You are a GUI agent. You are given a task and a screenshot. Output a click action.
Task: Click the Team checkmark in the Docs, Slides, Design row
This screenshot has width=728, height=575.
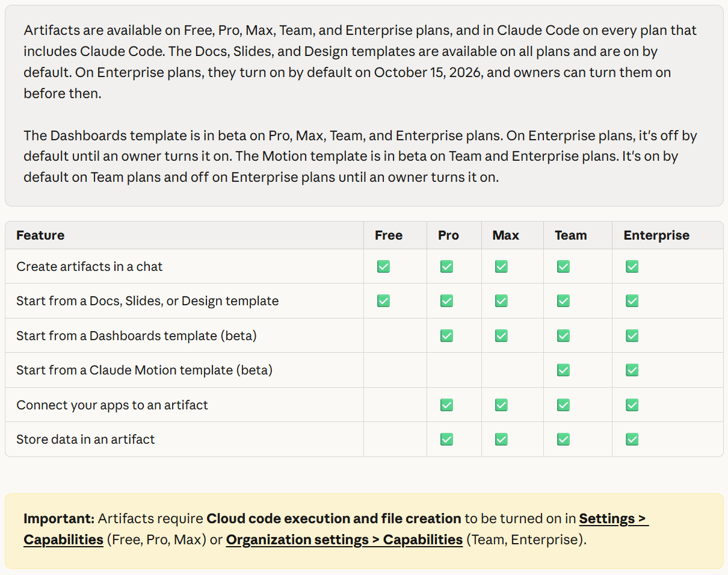tap(563, 300)
